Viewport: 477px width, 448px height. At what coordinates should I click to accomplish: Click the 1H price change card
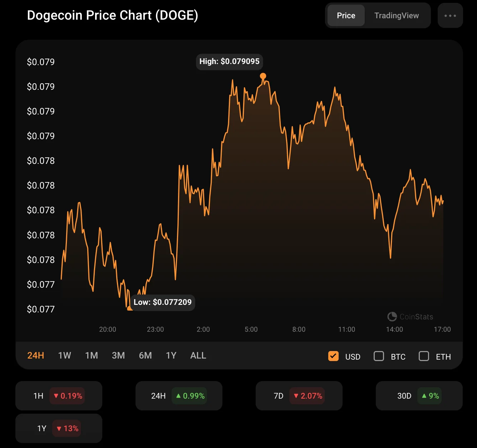pos(59,396)
